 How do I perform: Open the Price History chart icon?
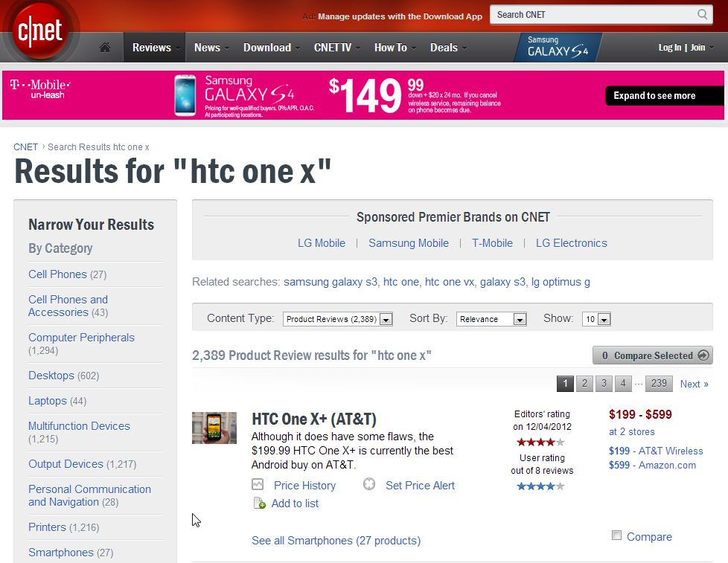coord(258,485)
